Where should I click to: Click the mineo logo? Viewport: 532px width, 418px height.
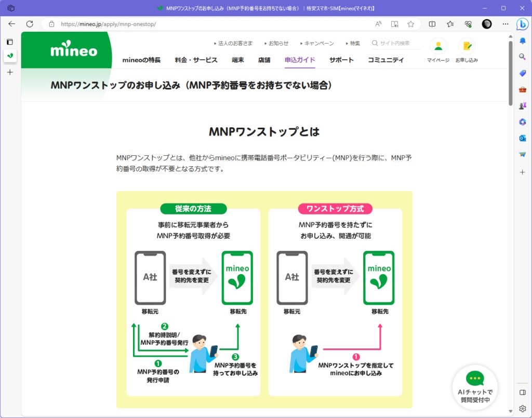pos(74,49)
